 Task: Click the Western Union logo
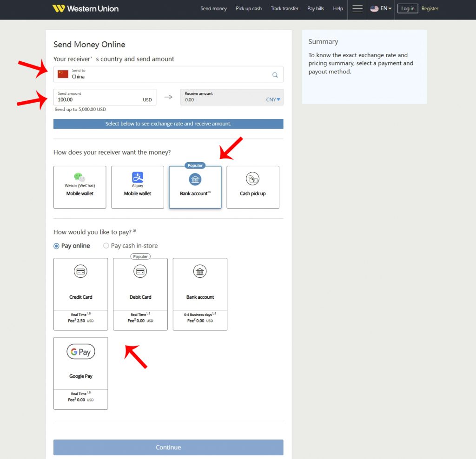(86, 8)
